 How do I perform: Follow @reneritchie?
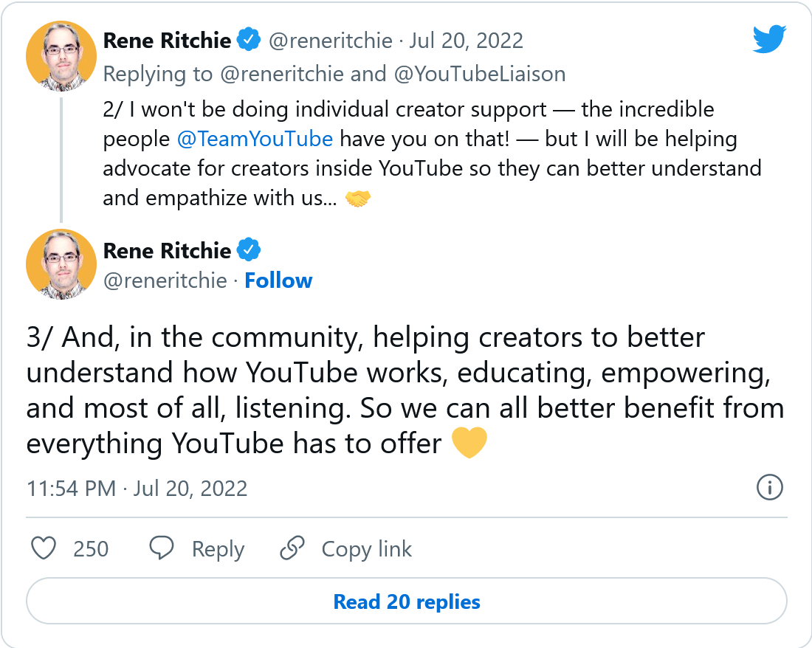coord(278,280)
